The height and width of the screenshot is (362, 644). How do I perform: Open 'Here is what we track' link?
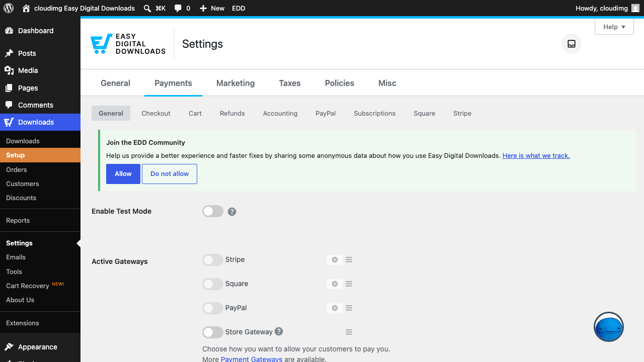(536, 155)
